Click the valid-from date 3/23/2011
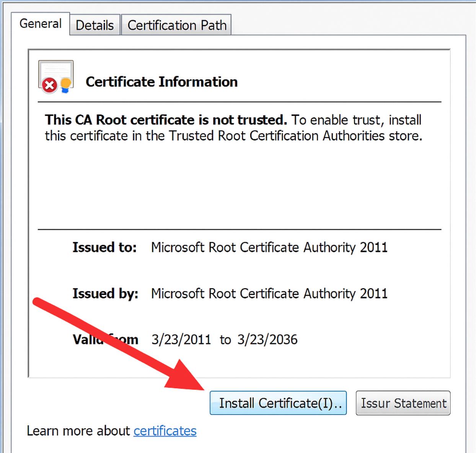The height and width of the screenshot is (453, 476). click(181, 340)
